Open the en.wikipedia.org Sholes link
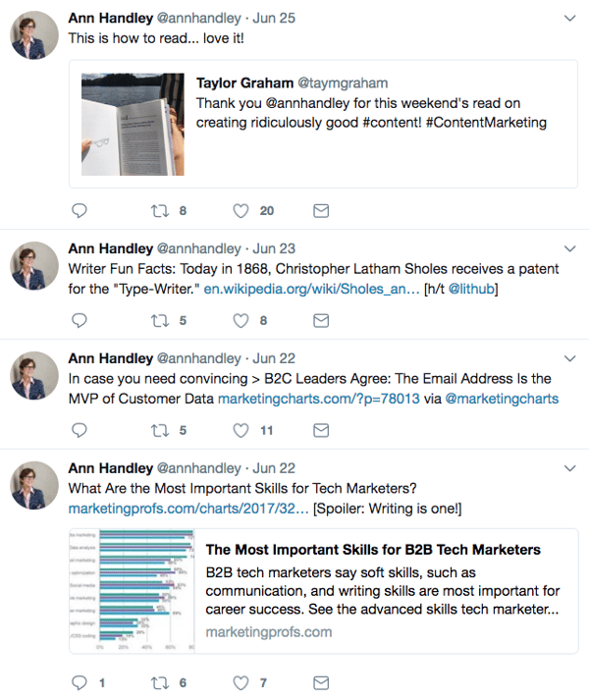 (x=311, y=290)
